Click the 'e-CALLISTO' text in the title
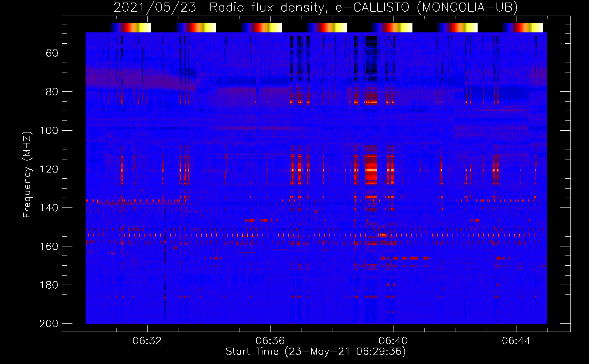Viewport: 589px width, 364px height. (x=372, y=7)
